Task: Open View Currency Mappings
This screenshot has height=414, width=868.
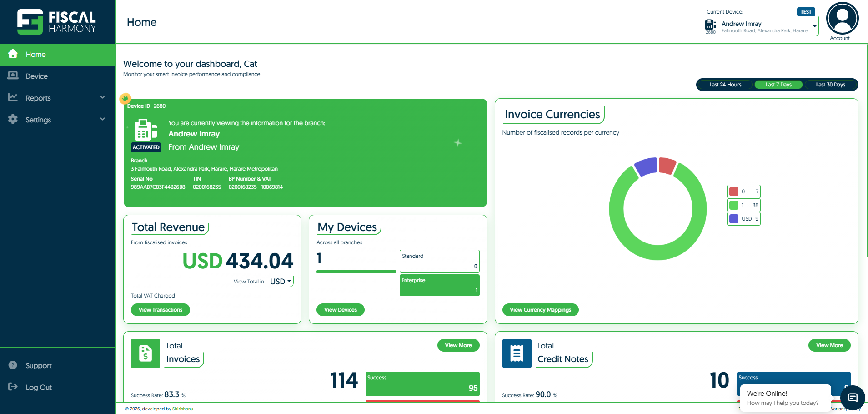Action: coord(540,310)
